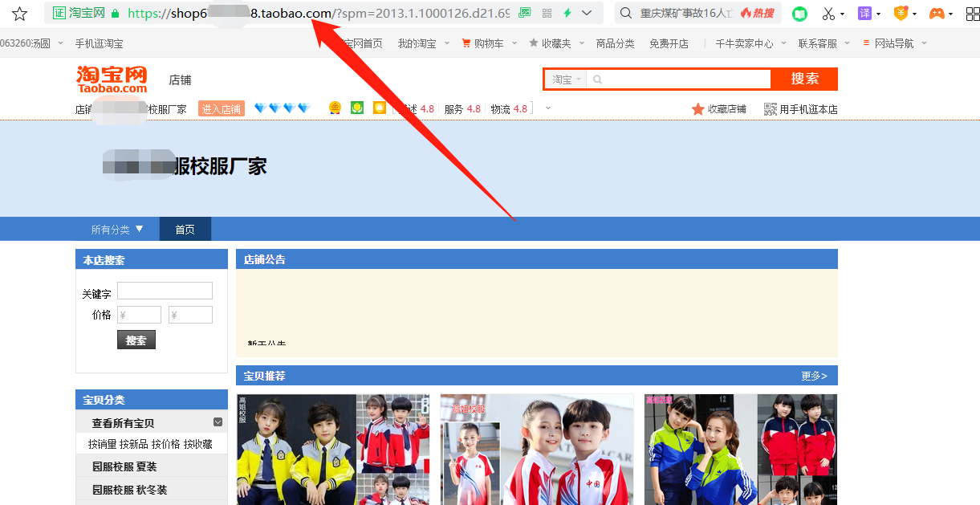Click the scissors web-clipper extension icon

[828, 14]
